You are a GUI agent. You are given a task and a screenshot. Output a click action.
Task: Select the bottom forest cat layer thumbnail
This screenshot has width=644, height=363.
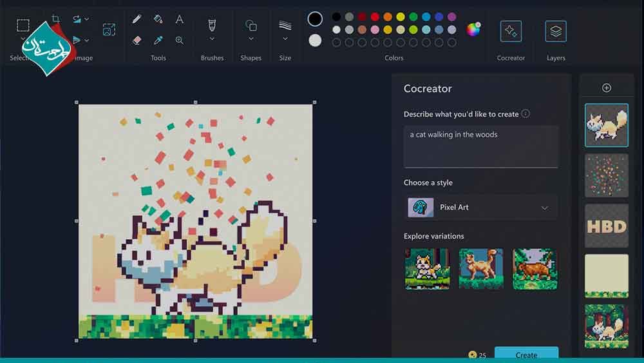click(x=607, y=326)
